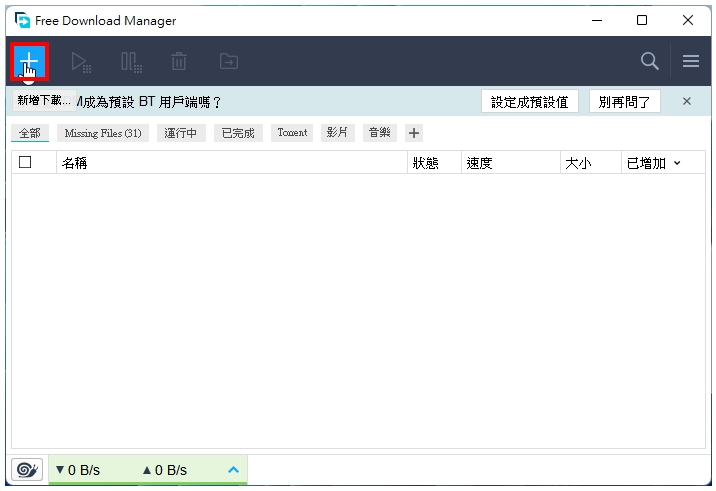Open the 已增加 column sort dropdown arrow
716x491 pixels.
(x=677, y=163)
